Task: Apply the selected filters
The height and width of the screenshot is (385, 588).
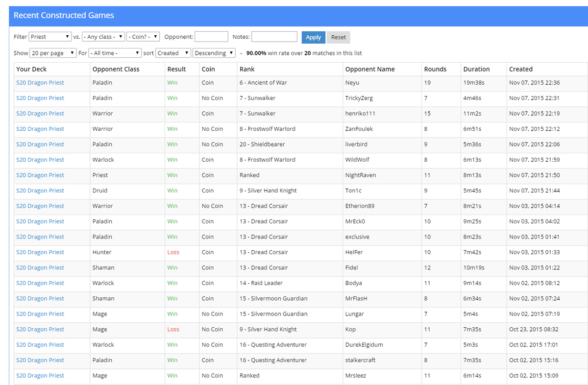Action: 314,37
